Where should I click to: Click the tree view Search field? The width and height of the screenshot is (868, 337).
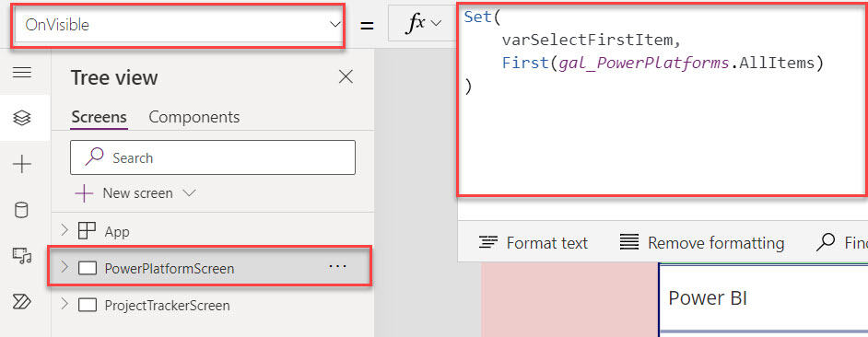[x=213, y=157]
